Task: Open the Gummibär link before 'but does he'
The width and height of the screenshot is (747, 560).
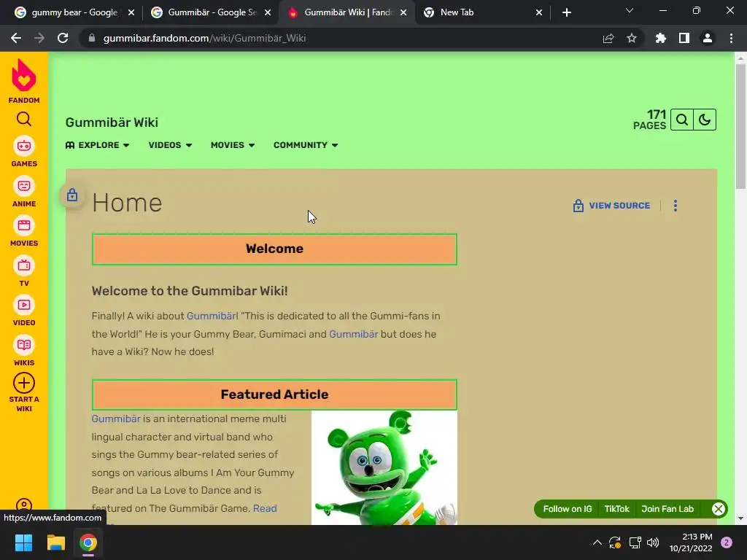Action: 354,334
